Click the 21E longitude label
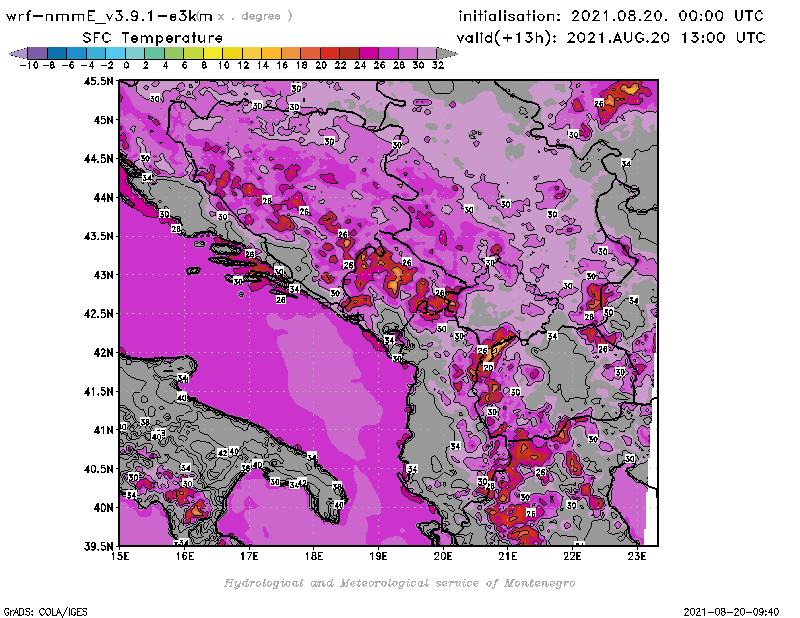 [508, 557]
